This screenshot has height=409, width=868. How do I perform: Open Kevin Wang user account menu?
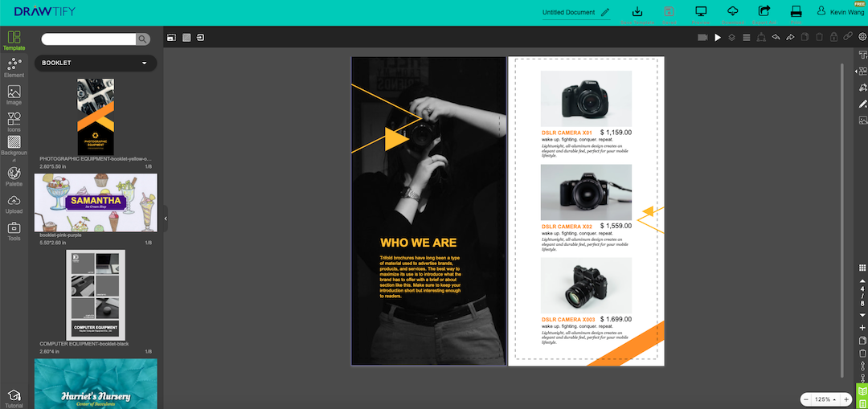click(x=841, y=11)
